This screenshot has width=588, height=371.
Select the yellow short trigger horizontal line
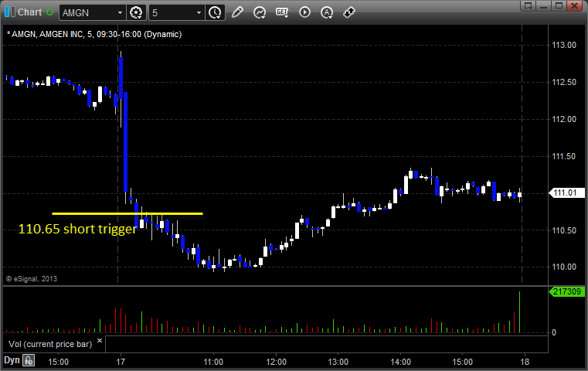(x=127, y=214)
